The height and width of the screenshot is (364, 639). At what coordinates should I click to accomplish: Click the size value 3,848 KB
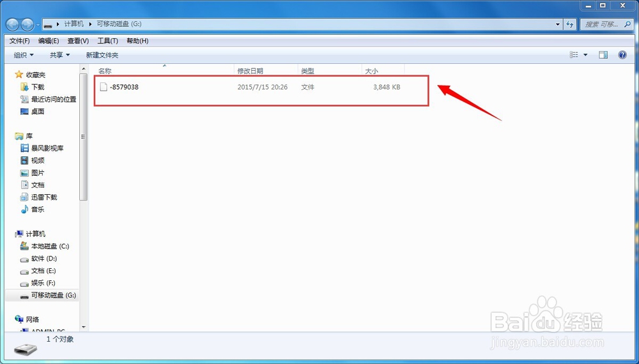[x=387, y=87]
